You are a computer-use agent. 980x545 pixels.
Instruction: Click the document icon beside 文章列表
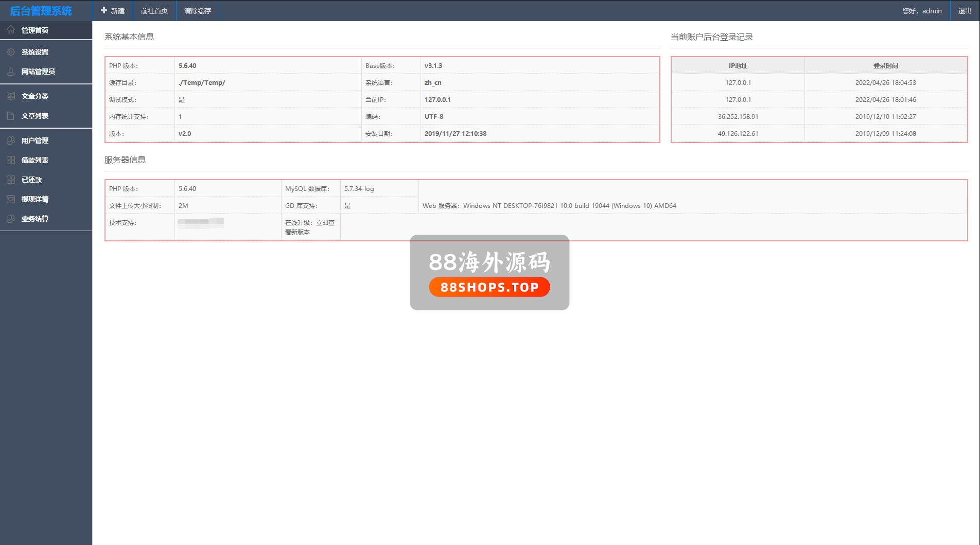[11, 116]
